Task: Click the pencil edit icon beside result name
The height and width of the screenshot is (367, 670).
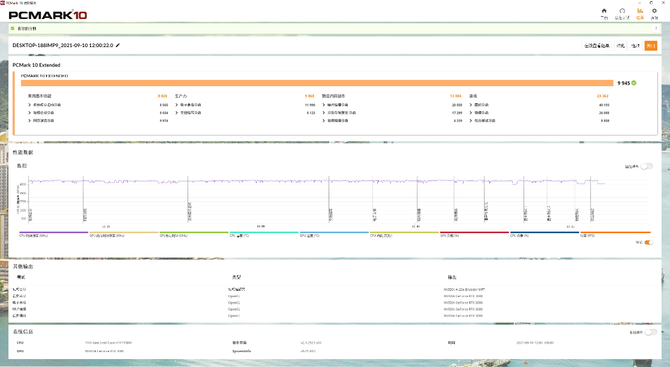Action: coord(118,45)
